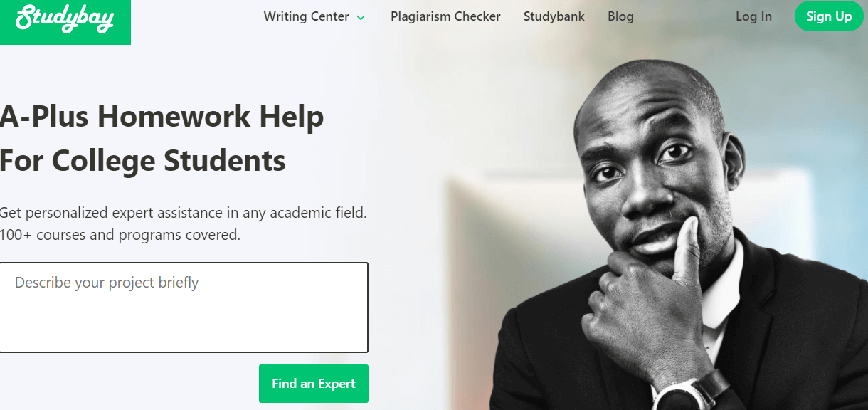Open the Writing Center menu label
The height and width of the screenshot is (410, 868).
click(x=307, y=16)
